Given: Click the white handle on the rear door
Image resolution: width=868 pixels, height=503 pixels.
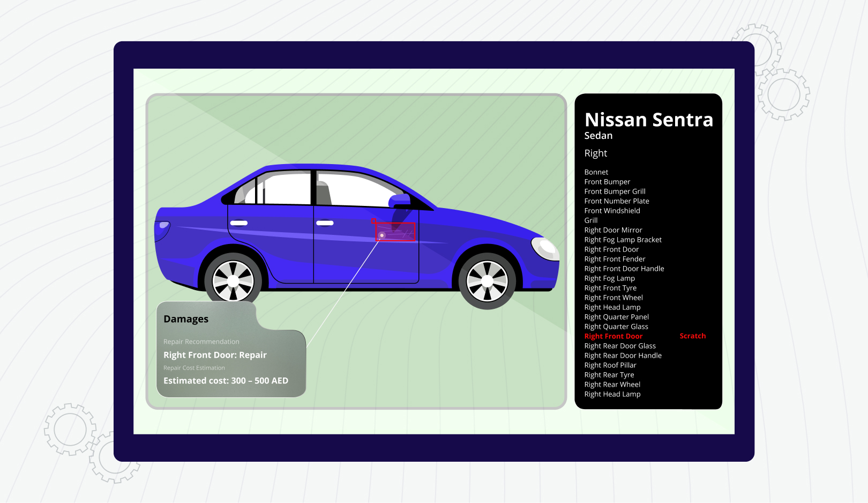Looking at the screenshot, I should click(239, 223).
